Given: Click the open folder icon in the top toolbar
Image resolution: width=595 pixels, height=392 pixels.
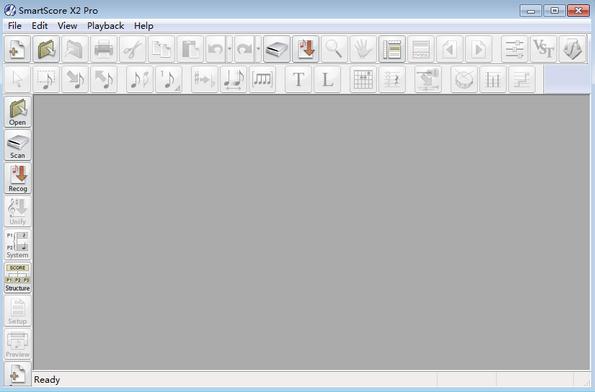Looking at the screenshot, I should coord(46,49).
